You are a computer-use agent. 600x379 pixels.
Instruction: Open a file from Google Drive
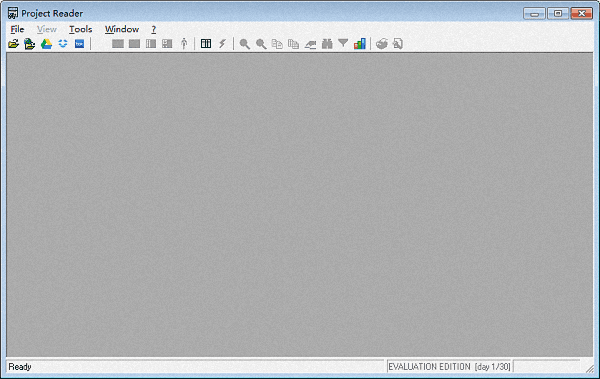click(46, 44)
